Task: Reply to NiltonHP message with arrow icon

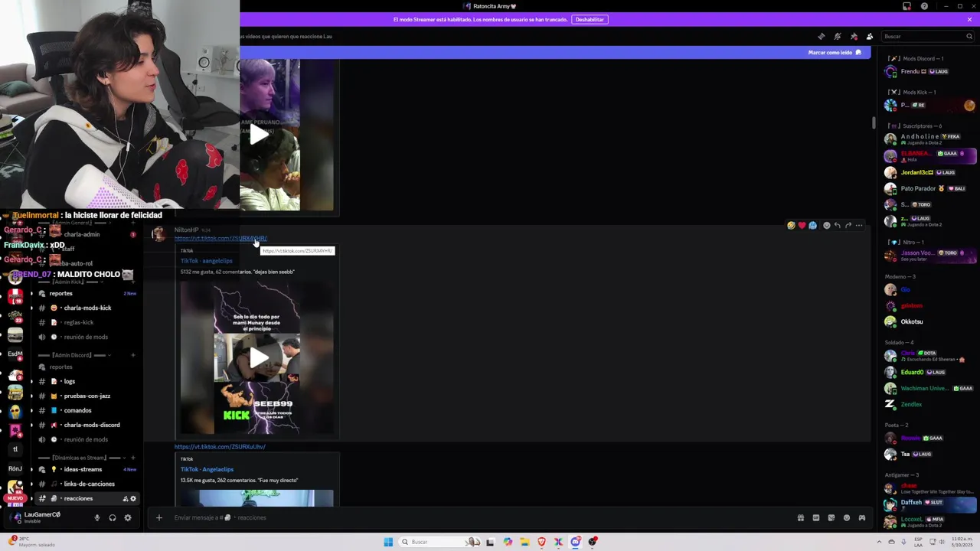Action: [837, 226]
